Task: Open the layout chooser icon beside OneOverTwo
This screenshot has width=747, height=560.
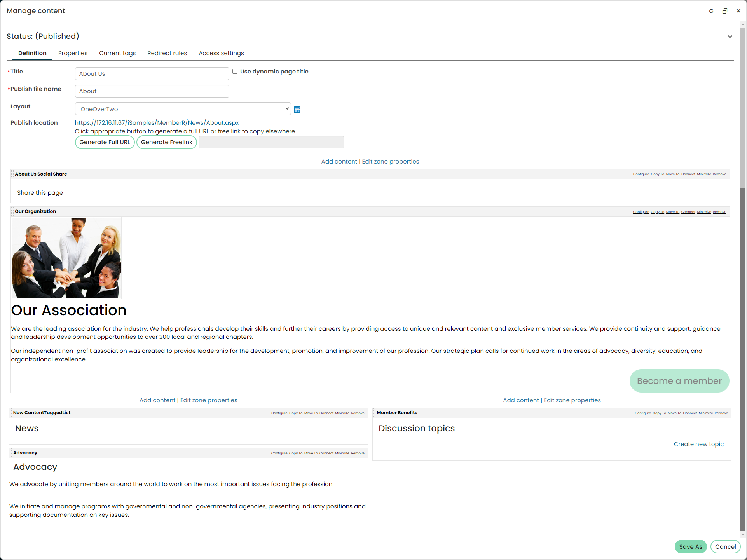Action: 297,110
